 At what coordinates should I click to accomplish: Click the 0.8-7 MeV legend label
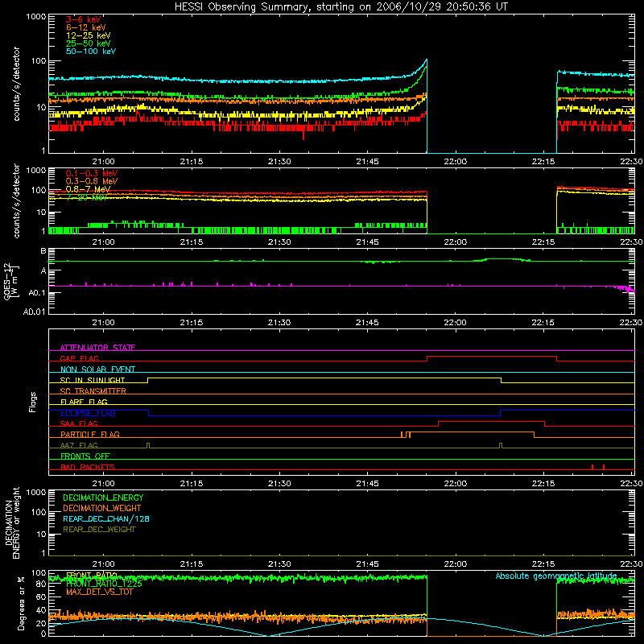point(88,189)
